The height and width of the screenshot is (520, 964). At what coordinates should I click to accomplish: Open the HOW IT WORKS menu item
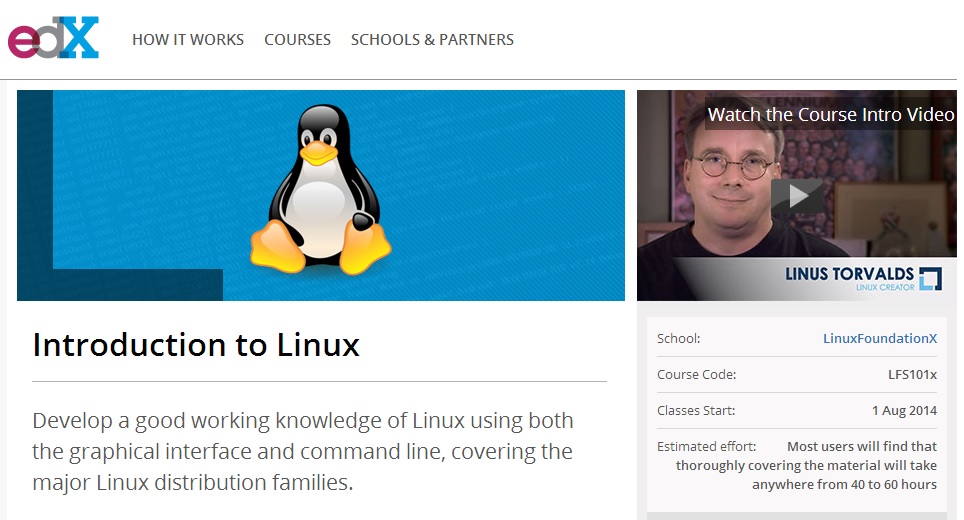point(188,40)
